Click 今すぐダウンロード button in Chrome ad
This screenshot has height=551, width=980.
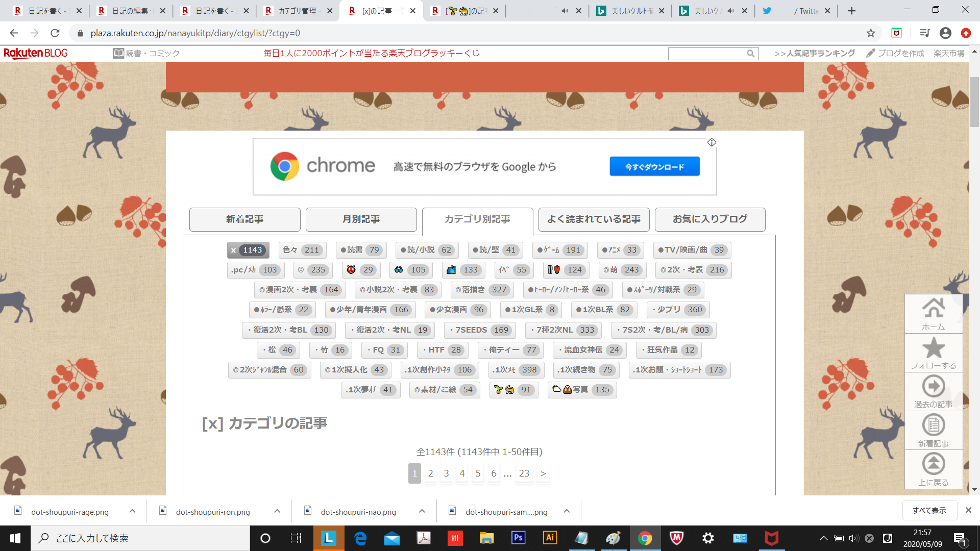[x=654, y=167]
